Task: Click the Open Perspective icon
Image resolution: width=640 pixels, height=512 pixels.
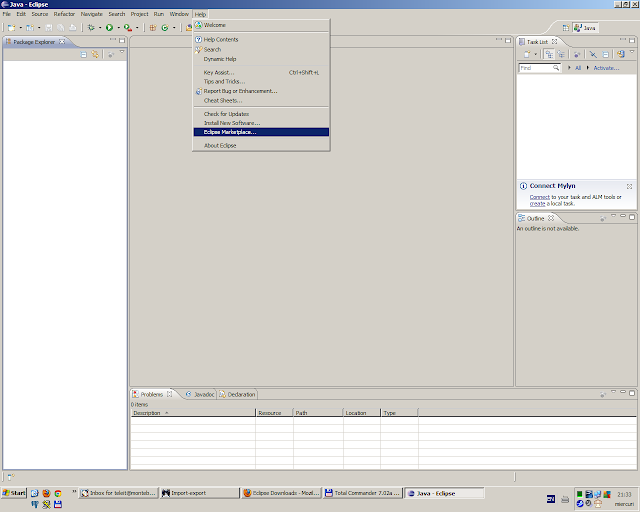Action: [x=566, y=28]
